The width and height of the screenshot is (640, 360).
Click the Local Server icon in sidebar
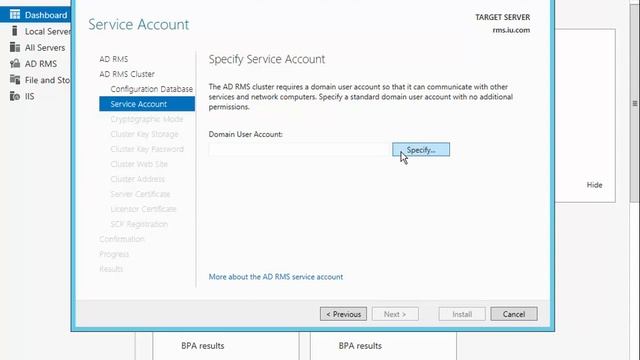(x=15, y=31)
